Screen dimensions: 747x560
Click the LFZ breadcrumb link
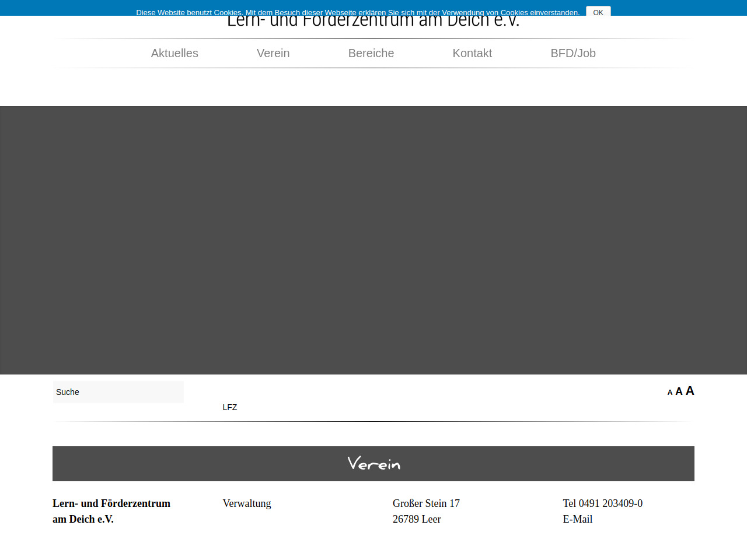click(x=230, y=407)
